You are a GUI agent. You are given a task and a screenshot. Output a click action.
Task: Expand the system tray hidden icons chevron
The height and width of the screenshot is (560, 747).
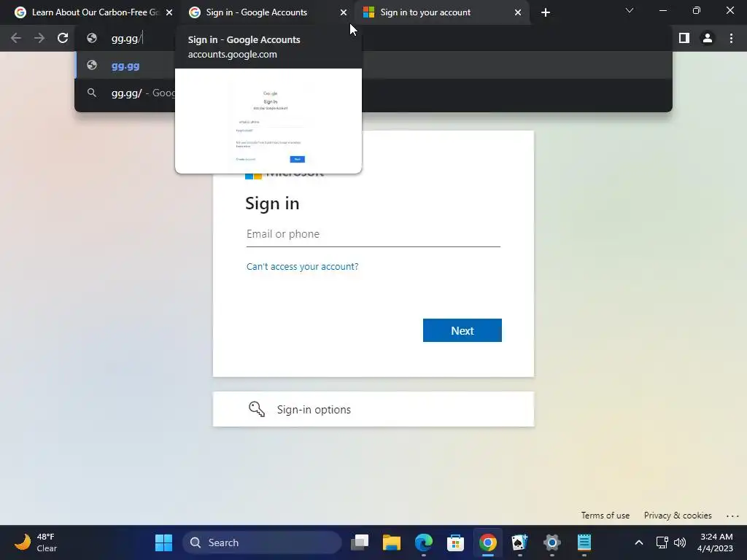tap(639, 542)
